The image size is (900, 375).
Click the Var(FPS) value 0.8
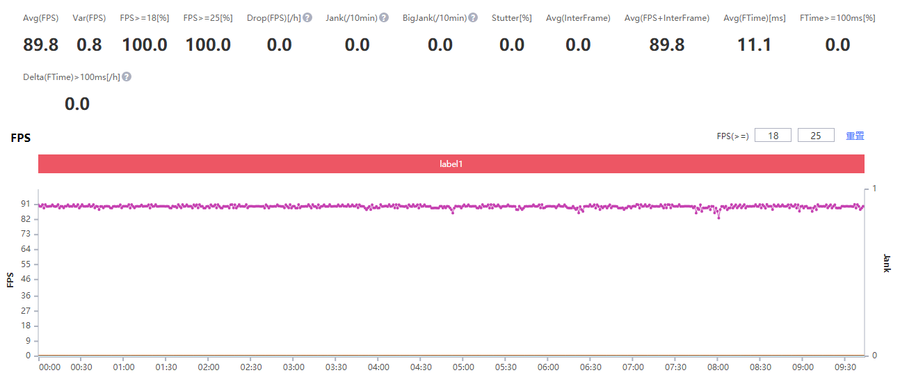(x=89, y=45)
